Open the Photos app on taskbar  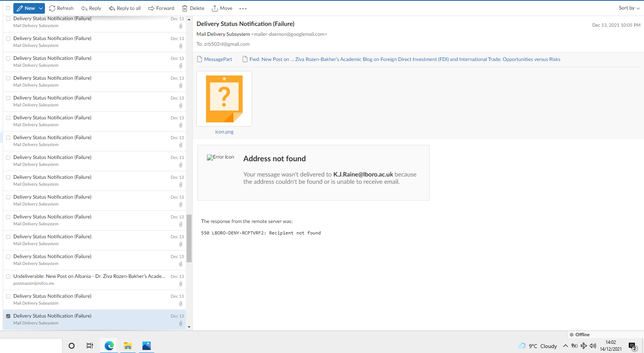coord(147,346)
